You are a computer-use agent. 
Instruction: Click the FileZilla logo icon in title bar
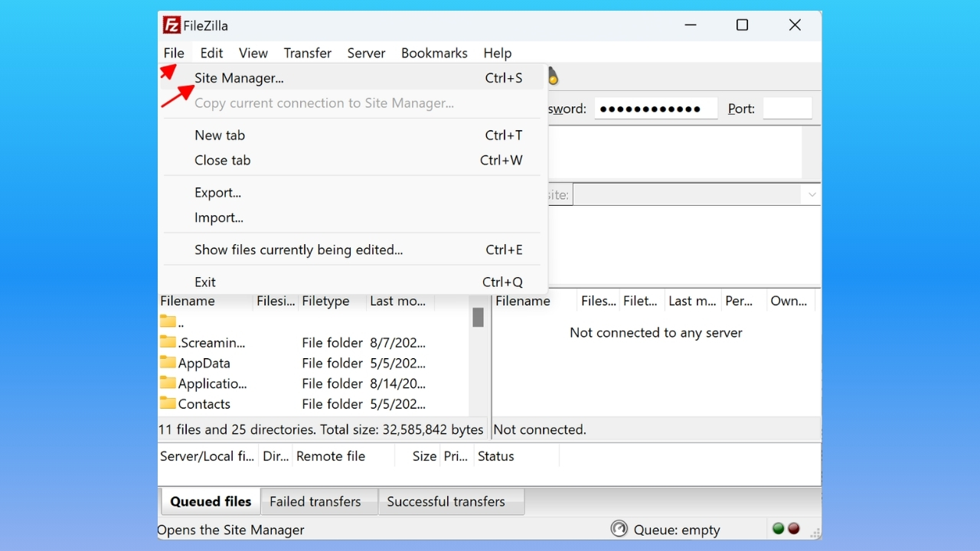pyautogui.click(x=171, y=25)
